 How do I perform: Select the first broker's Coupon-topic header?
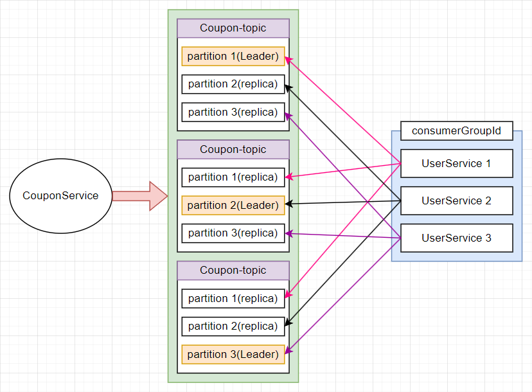pyautogui.click(x=233, y=28)
